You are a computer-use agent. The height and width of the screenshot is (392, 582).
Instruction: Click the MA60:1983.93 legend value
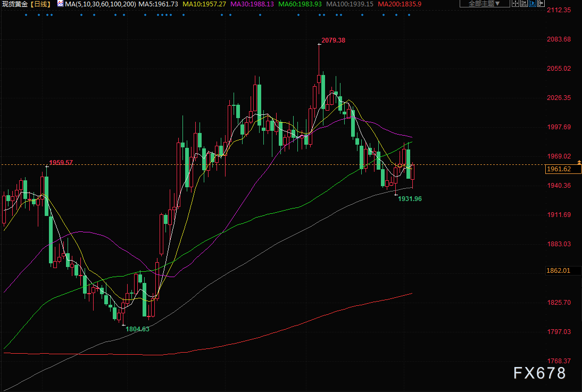pos(300,4)
